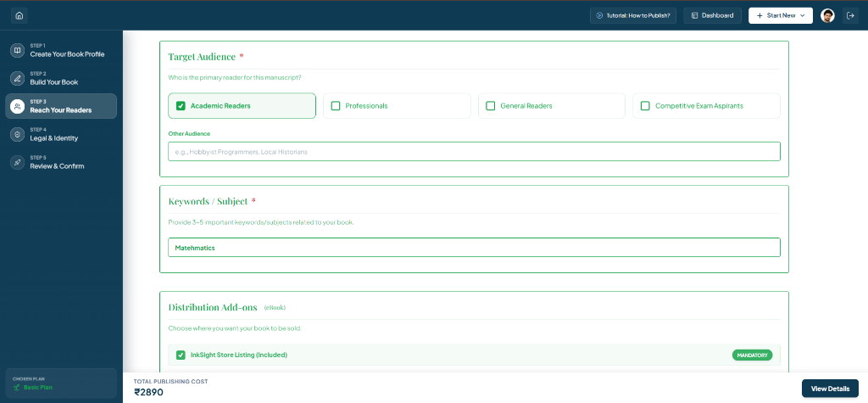
Task: Click View Details button
Action: tap(830, 389)
